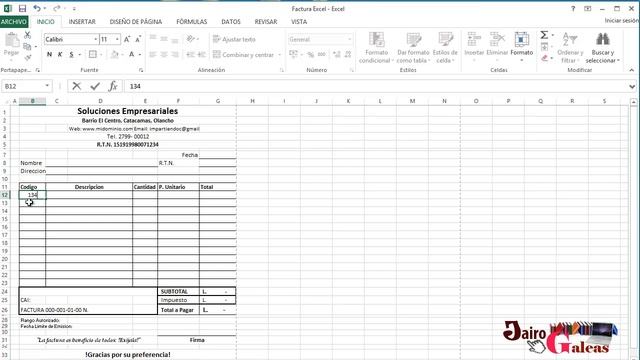The height and width of the screenshot is (360, 640).
Task: Click the Copy icon
Action: 27,46
